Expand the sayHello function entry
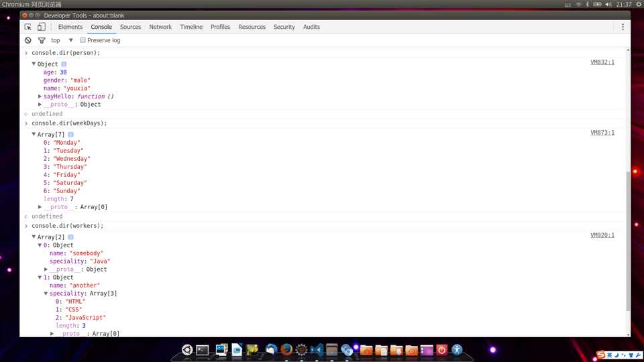644x362 pixels. tap(40, 97)
